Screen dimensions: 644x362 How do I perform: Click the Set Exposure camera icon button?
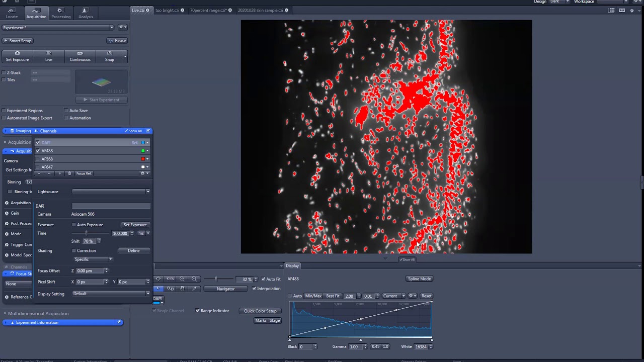17,56
